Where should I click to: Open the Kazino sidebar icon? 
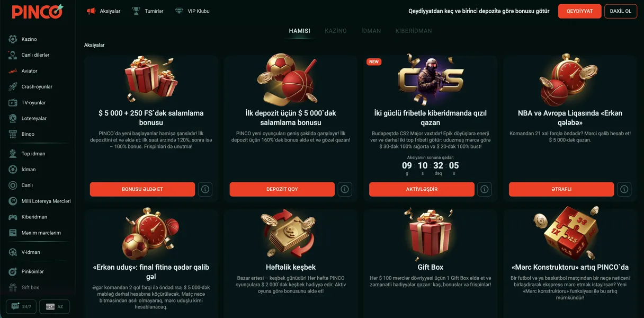(13, 39)
